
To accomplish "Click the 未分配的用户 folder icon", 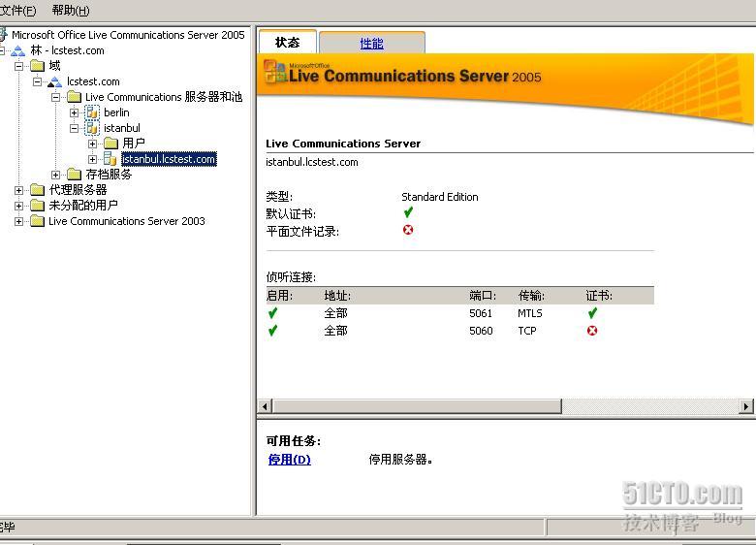I will pyautogui.click(x=37, y=206).
